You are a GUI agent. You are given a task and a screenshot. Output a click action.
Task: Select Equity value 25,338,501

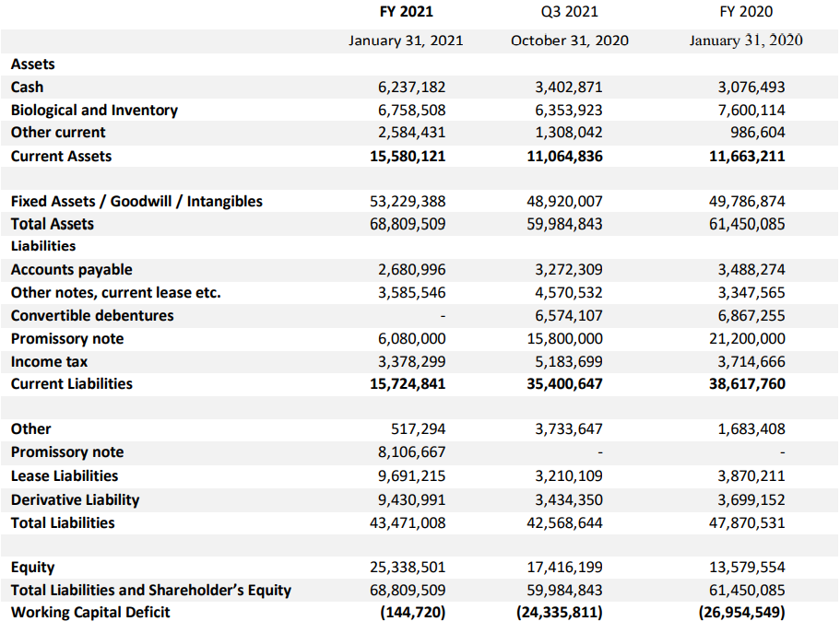pos(408,567)
